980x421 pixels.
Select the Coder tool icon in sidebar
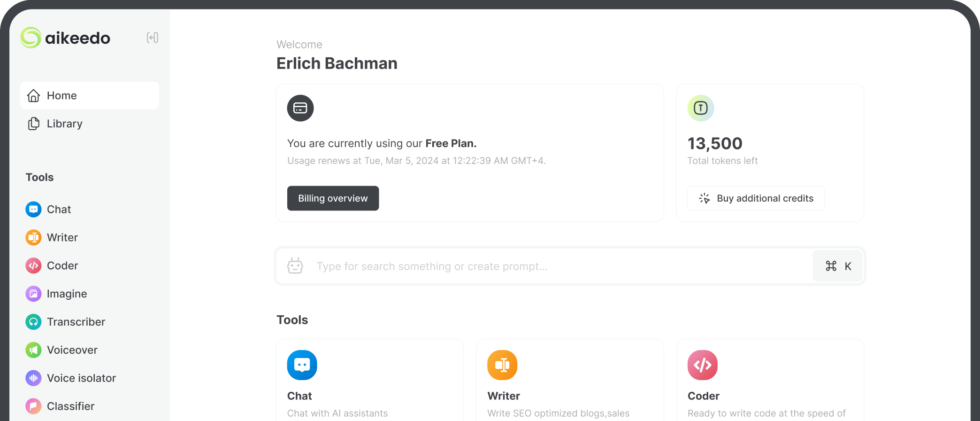pos(33,266)
